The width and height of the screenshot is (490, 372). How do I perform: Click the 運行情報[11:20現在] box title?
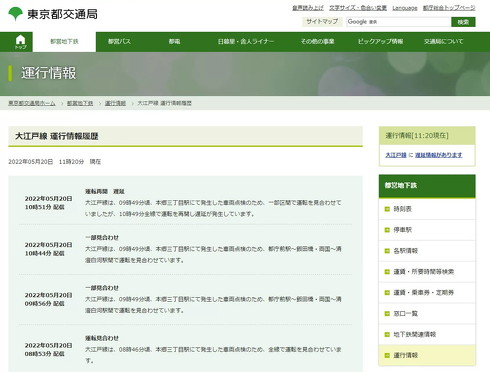[x=417, y=135]
